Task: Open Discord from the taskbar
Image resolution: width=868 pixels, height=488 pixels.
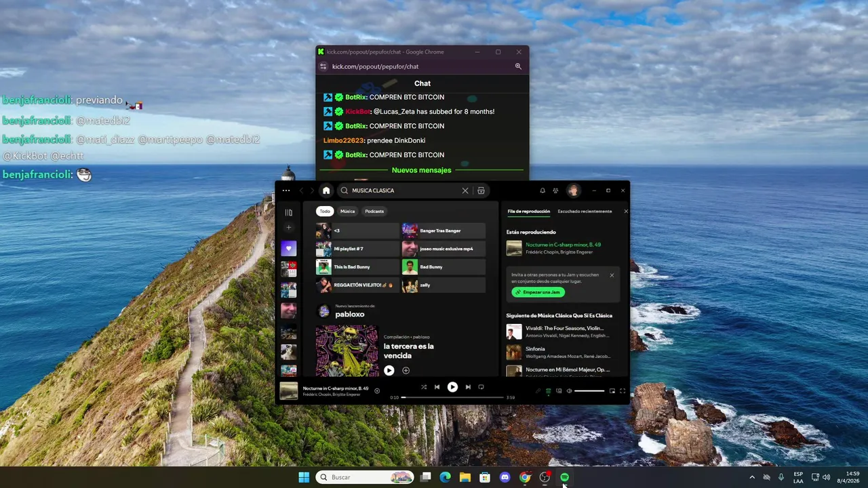Action: [505, 477]
